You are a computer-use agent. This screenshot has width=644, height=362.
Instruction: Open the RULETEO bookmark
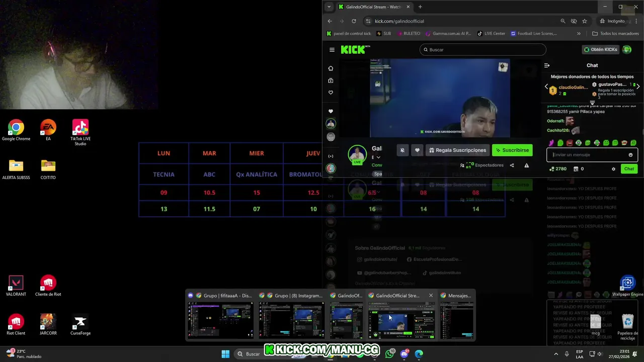tap(409, 34)
